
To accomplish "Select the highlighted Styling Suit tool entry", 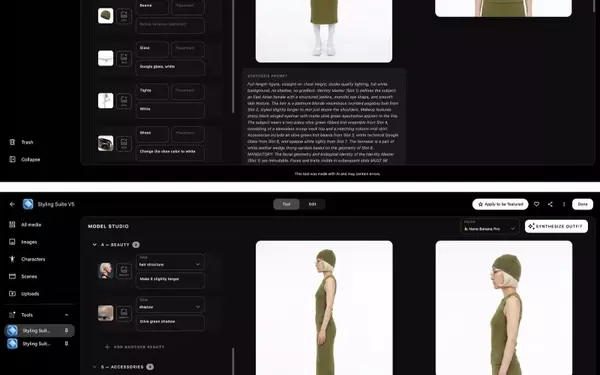I will pos(39,331).
